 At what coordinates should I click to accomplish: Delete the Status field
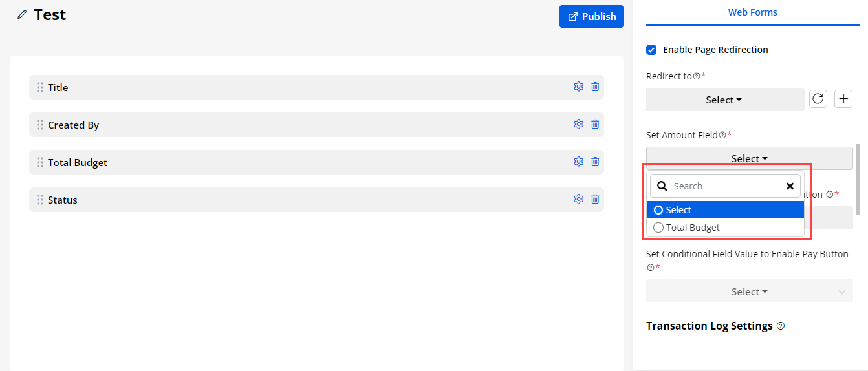click(x=595, y=199)
